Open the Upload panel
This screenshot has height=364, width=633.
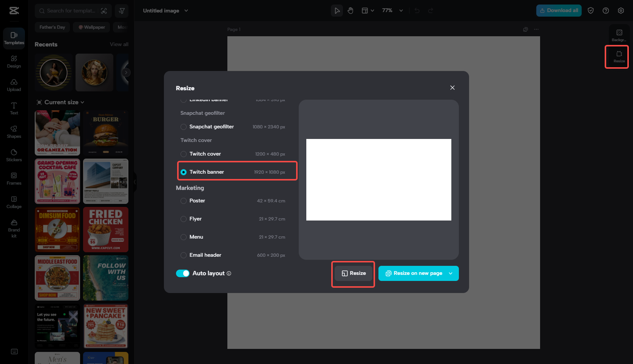click(x=14, y=85)
